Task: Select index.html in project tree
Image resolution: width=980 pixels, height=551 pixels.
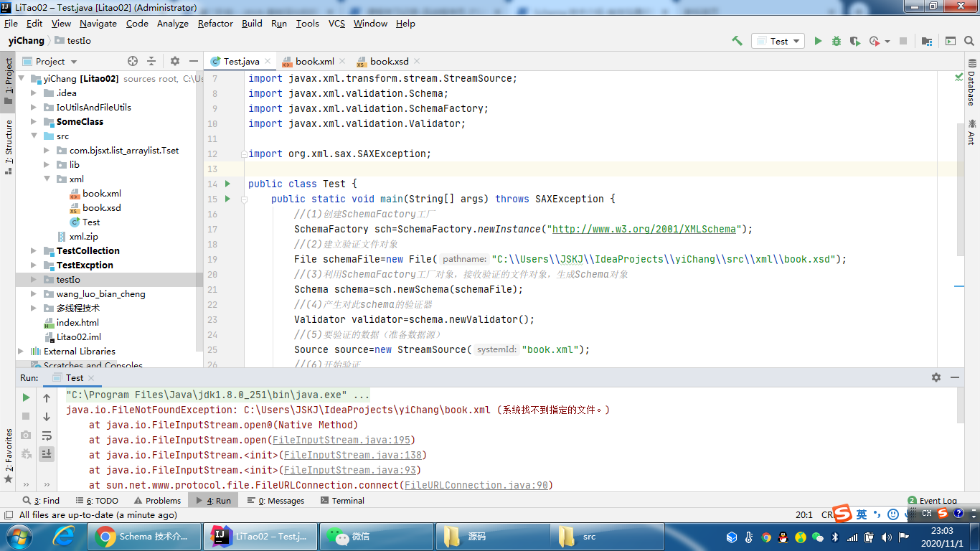Action: 77,323
